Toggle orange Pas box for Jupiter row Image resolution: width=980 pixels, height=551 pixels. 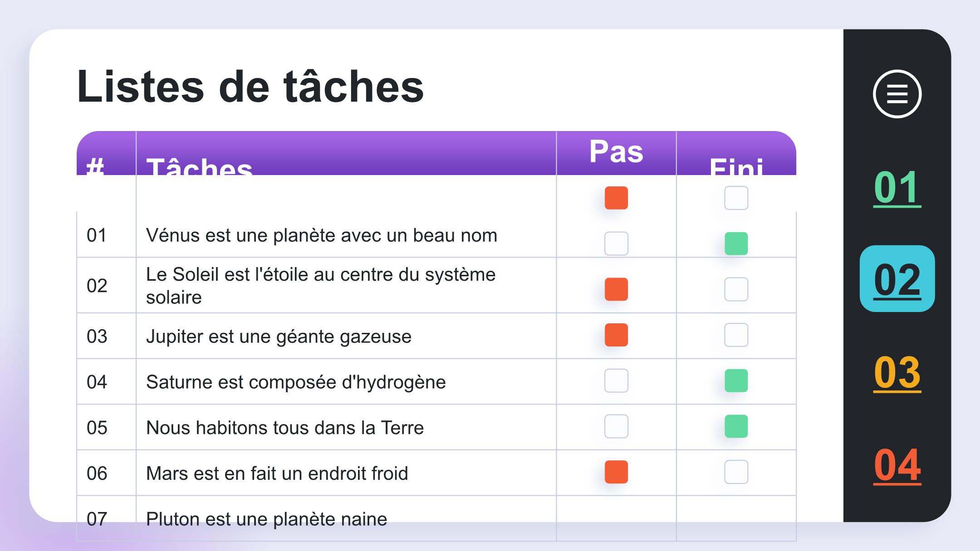point(616,335)
